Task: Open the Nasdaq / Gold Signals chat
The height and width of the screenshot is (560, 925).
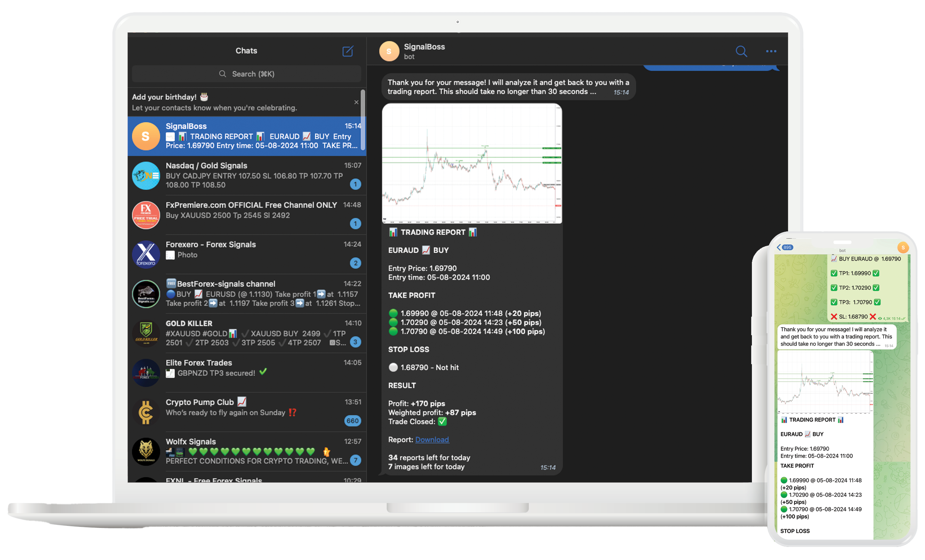Action: click(247, 176)
